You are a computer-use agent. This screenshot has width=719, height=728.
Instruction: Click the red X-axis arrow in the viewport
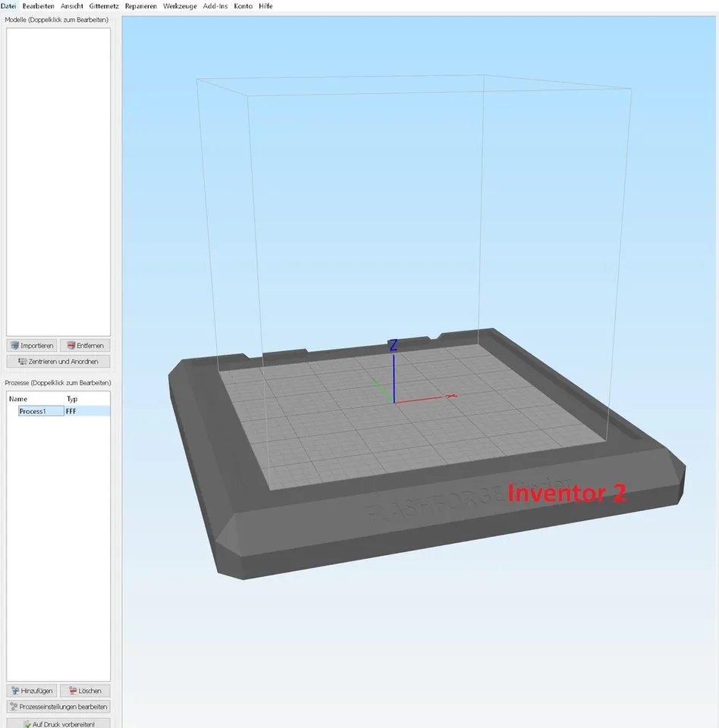coord(451,396)
